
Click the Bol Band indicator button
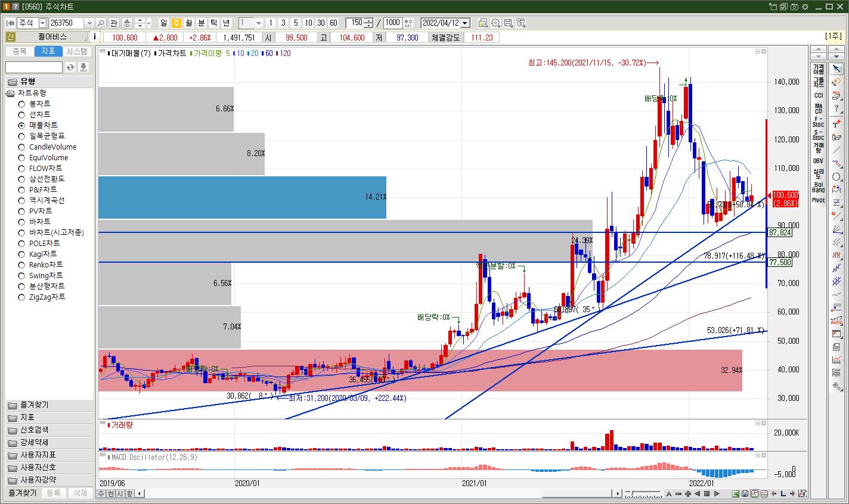(x=818, y=187)
